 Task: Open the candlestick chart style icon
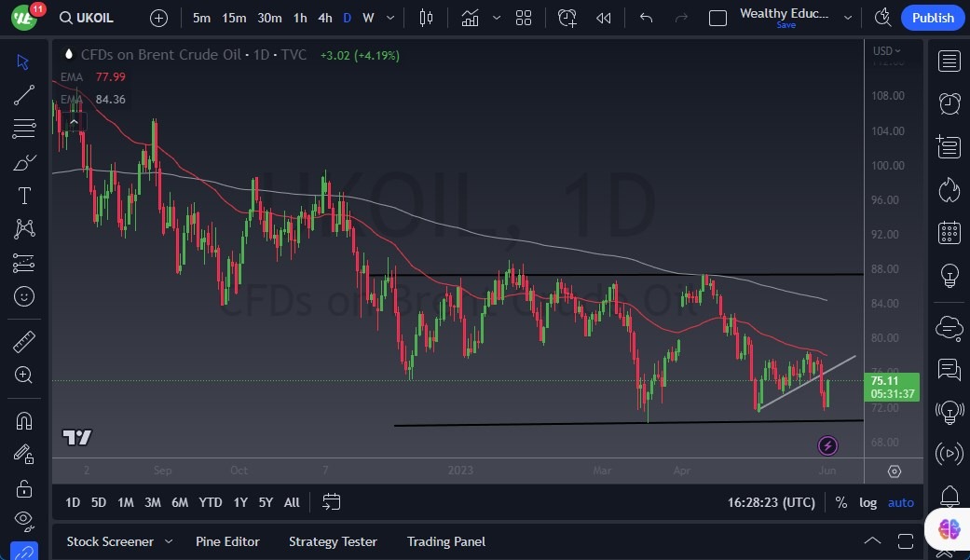click(x=427, y=18)
